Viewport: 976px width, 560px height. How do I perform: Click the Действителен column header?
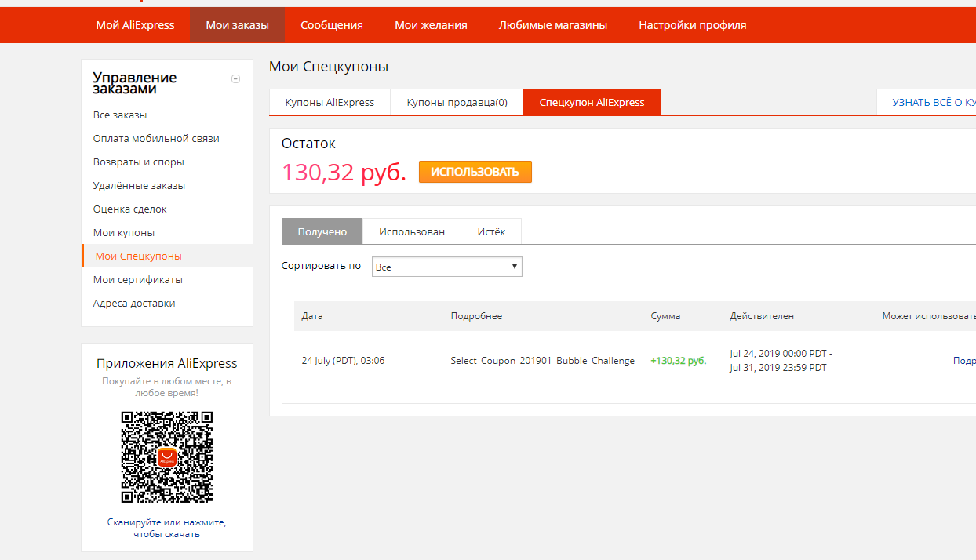(761, 316)
